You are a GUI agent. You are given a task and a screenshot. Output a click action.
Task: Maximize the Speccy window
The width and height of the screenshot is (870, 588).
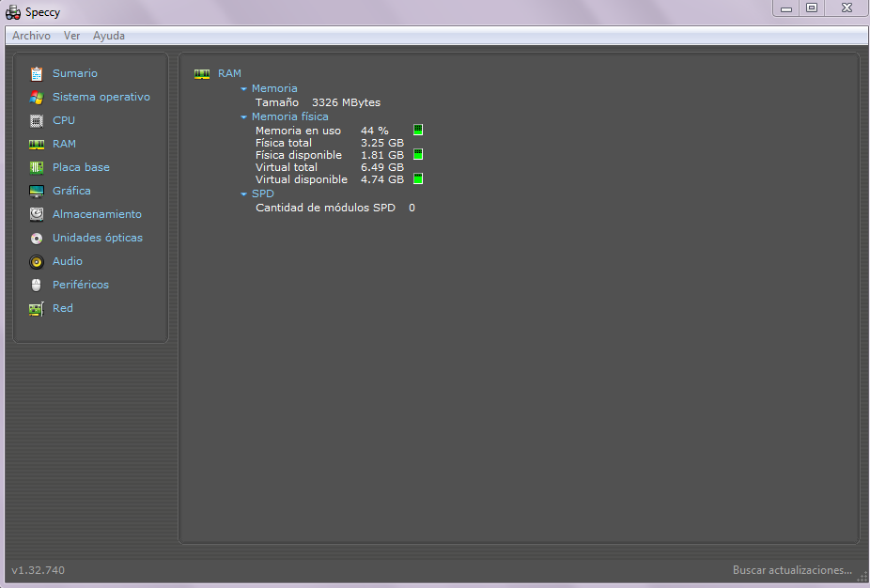pos(812,8)
